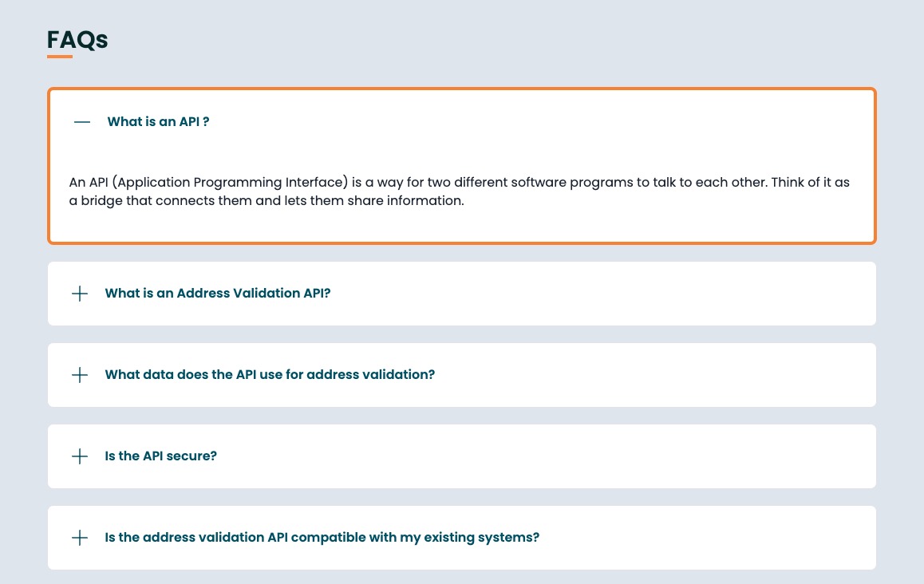
Task: Collapse the answer using the minus icon
Action: tap(82, 122)
